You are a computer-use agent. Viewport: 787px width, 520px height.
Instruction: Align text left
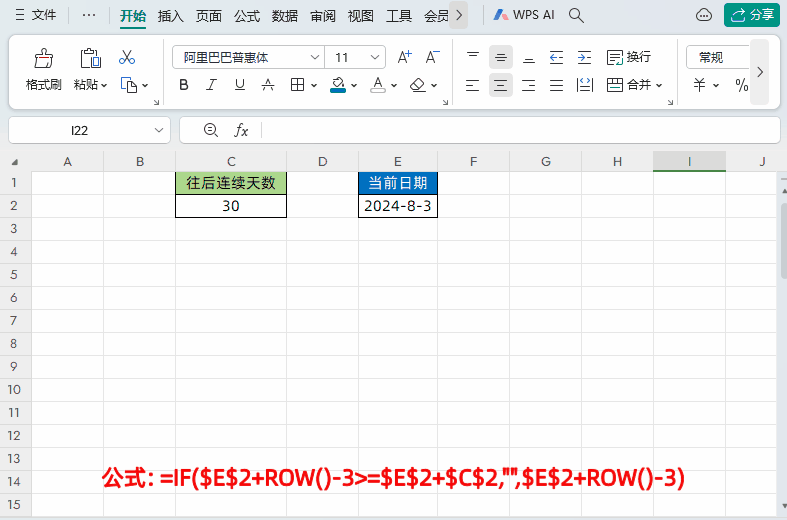coord(473,85)
